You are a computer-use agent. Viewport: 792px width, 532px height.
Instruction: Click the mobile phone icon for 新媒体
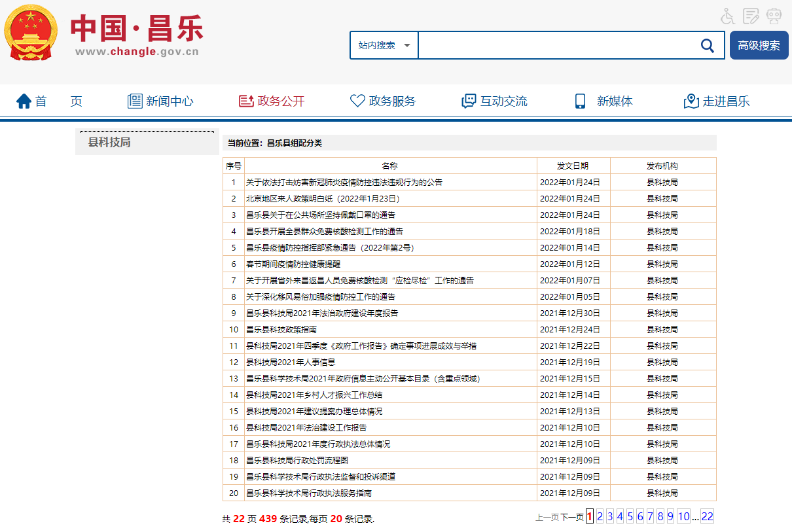(x=580, y=101)
